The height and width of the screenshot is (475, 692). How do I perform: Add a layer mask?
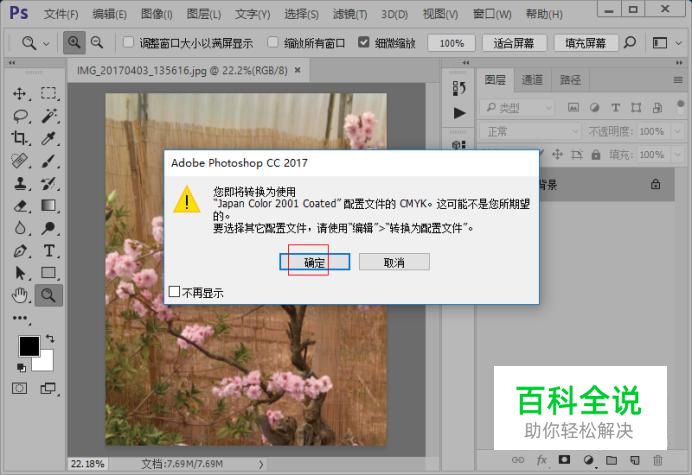[x=564, y=460]
